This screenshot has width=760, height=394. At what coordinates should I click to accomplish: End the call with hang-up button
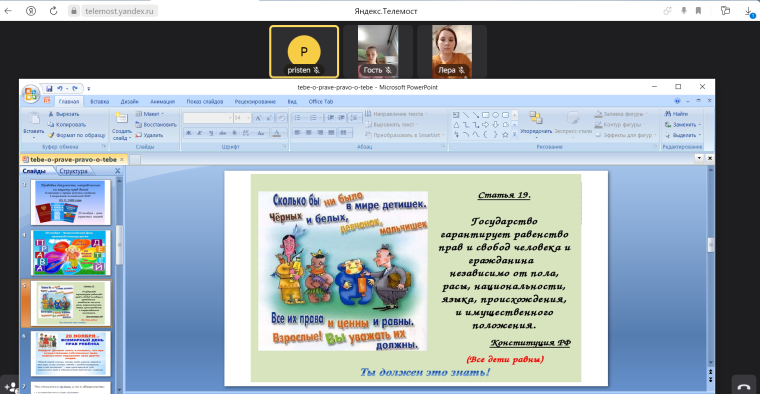744,386
